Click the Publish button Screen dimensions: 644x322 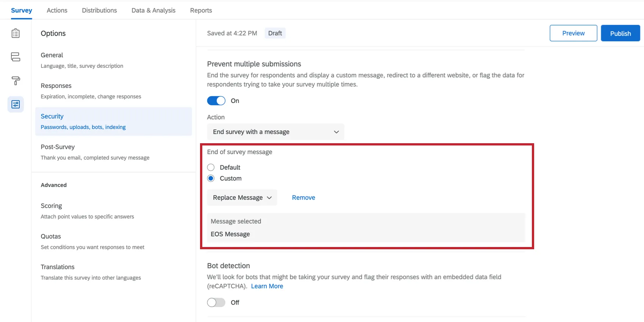(x=620, y=33)
